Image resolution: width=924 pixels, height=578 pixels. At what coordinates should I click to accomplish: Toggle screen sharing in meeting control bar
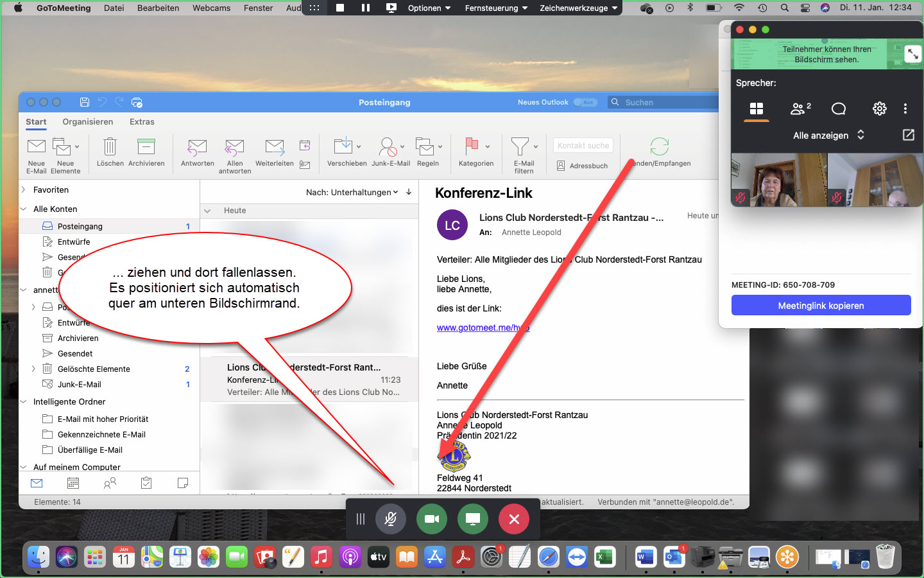point(473,519)
